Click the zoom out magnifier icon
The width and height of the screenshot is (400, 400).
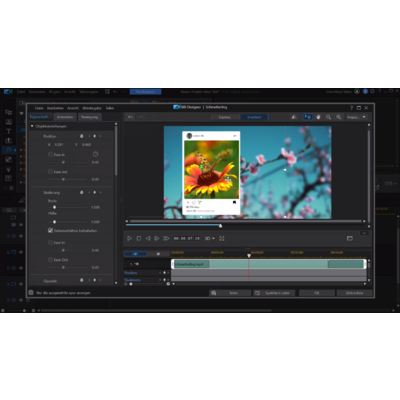pos(329,117)
